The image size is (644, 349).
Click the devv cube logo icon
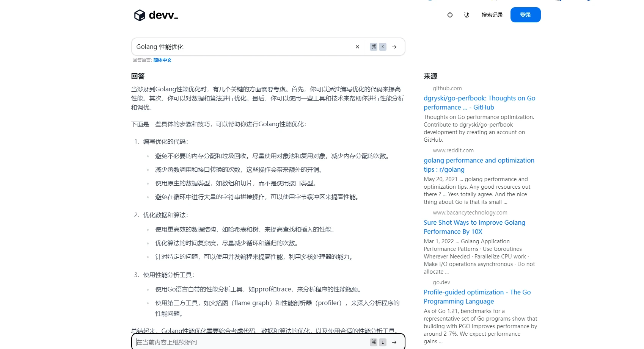point(140,15)
